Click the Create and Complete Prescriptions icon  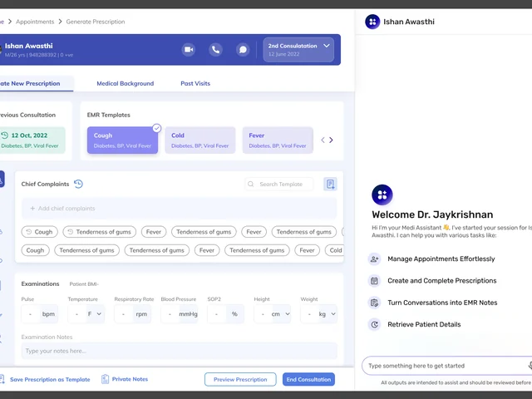(375, 281)
